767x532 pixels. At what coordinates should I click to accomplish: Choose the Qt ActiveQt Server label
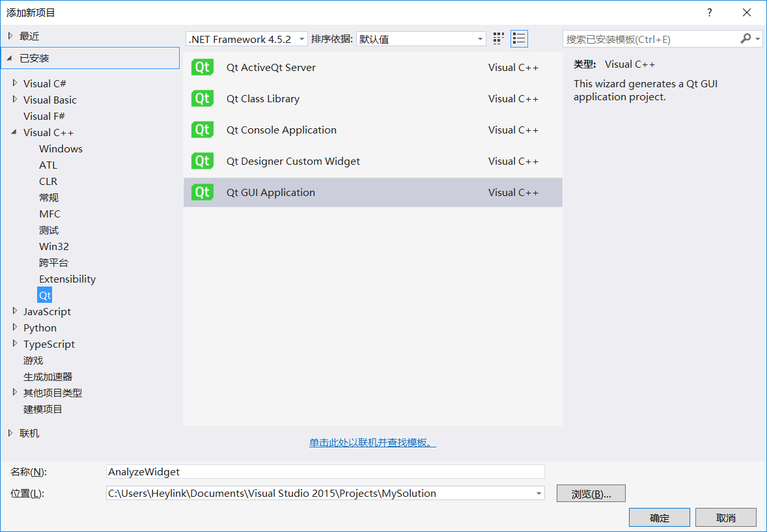271,67
